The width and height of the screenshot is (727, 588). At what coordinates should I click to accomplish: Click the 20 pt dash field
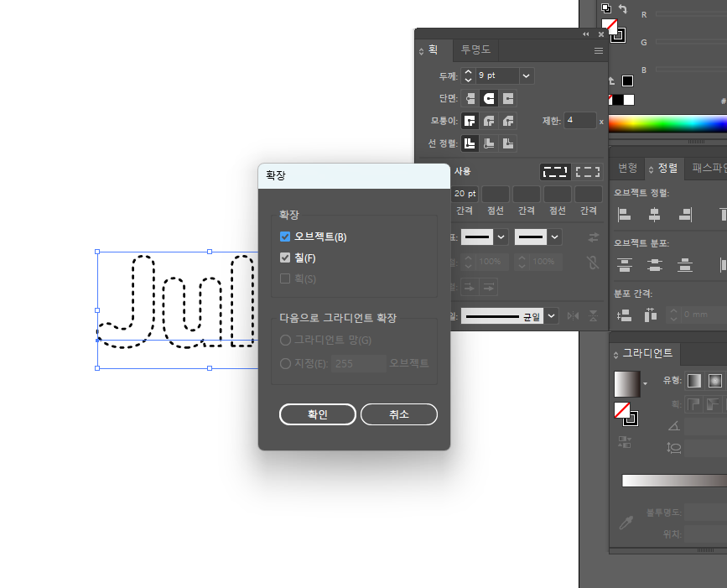(x=464, y=194)
